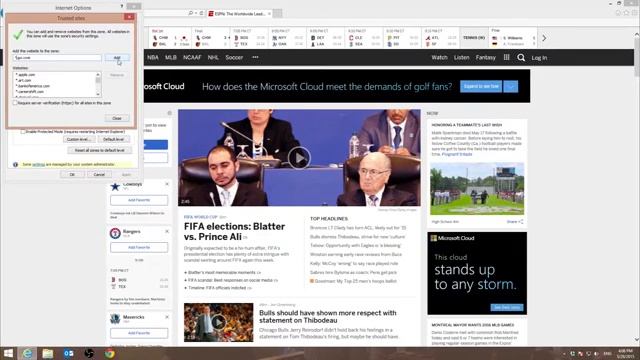640x360 pixels.
Task: Click Add this website input field
Action: point(57,58)
